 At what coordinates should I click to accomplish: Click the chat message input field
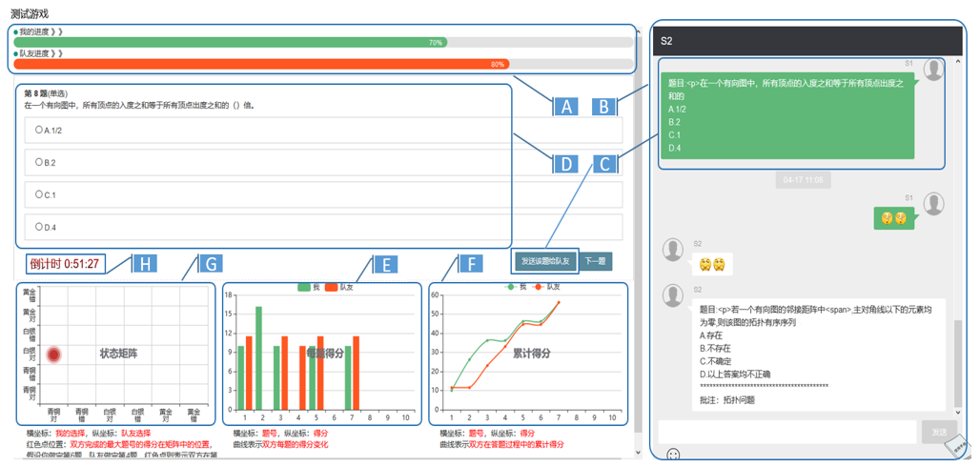coord(786,432)
